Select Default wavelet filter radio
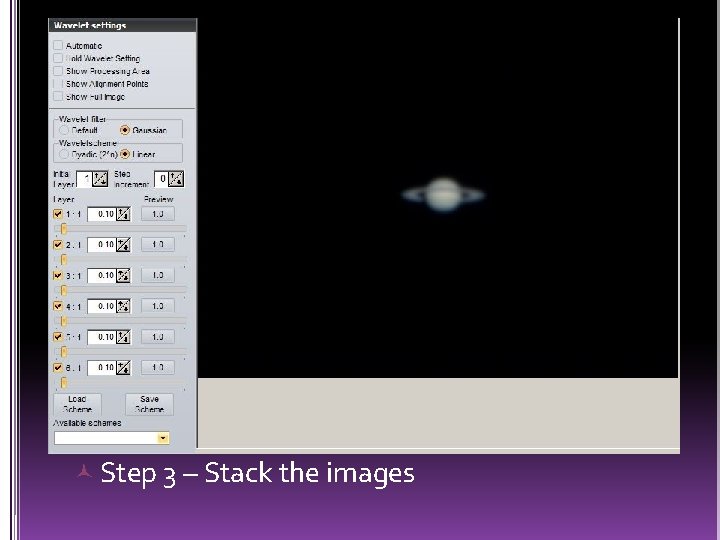The width and height of the screenshot is (720, 540). coord(64,130)
